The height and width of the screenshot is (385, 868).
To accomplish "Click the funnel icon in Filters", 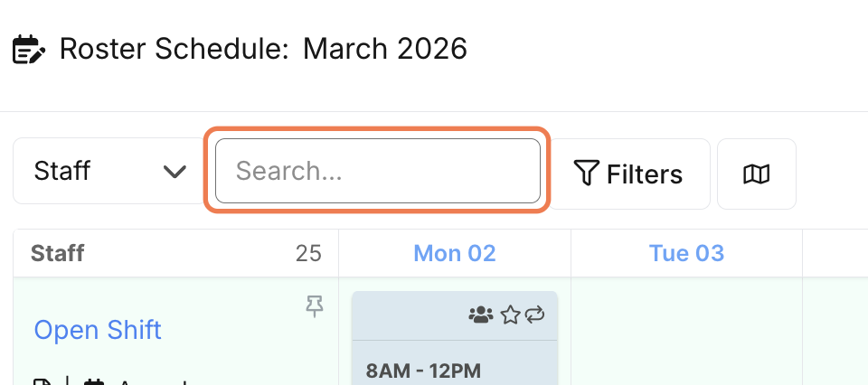I will [587, 174].
